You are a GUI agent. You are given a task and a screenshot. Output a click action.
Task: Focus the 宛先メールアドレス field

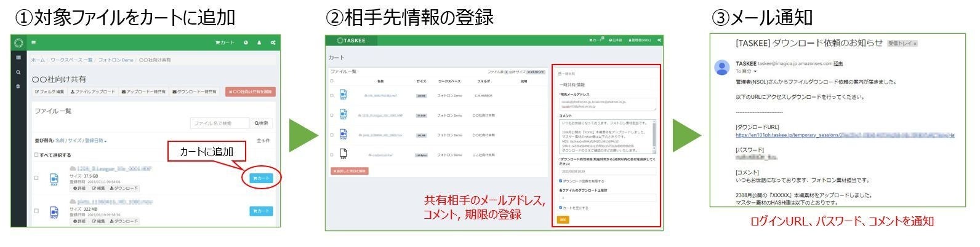point(607,104)
